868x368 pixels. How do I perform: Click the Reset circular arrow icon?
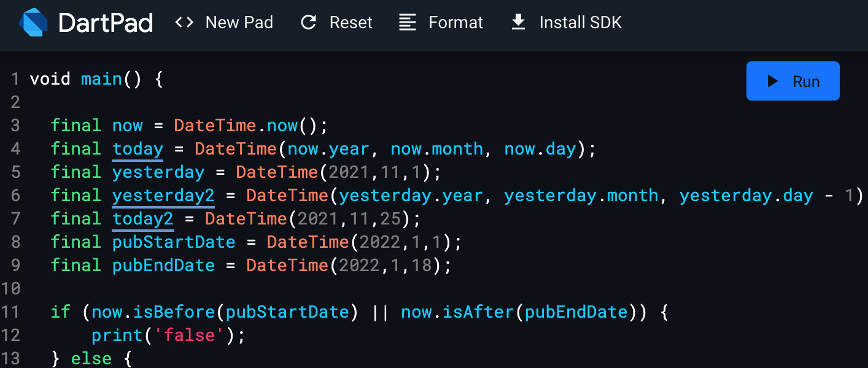308,23
